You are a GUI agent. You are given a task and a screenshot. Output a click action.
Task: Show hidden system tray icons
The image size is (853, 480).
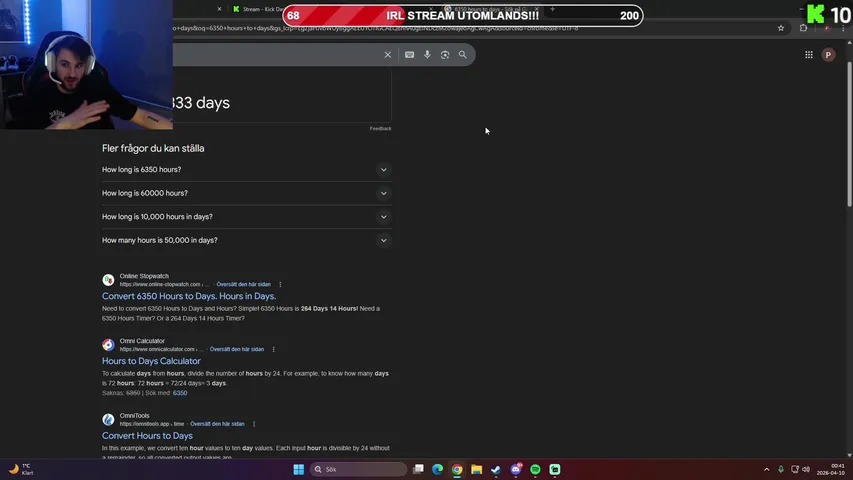[767, 469]
